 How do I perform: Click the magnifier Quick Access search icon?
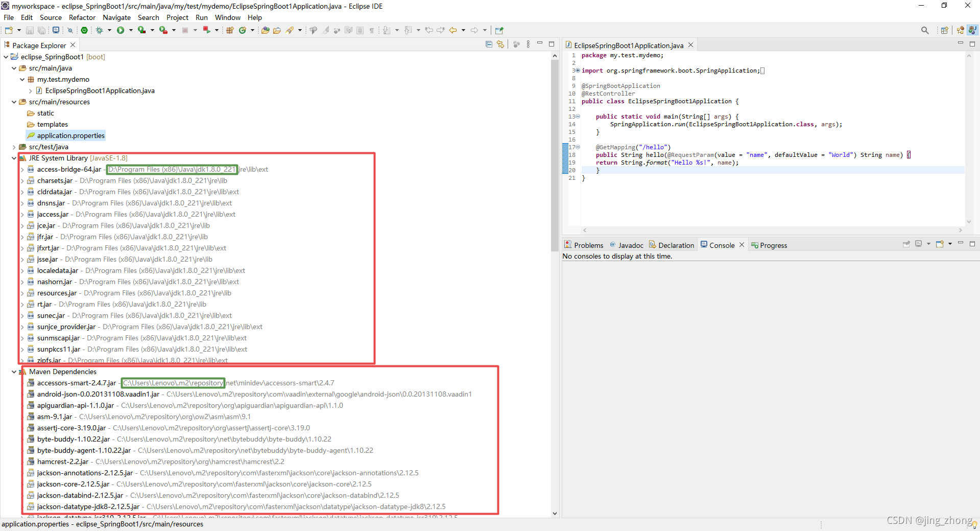point(925,30)
